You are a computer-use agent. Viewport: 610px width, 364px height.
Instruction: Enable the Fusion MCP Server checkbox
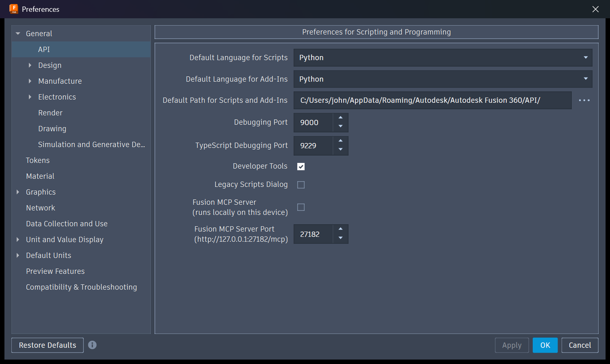(301, 207)
